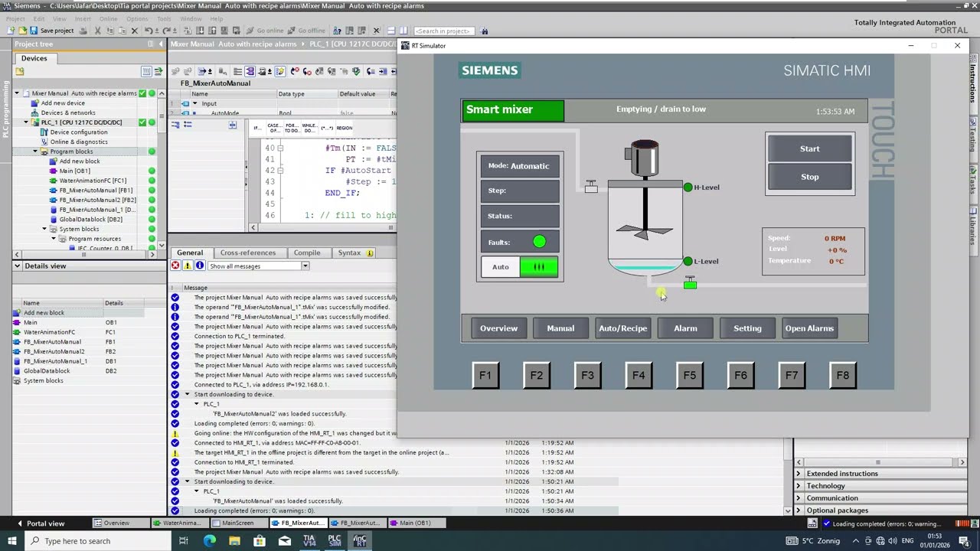Click the H-Level indicator lamp

(x=688, y=187)
